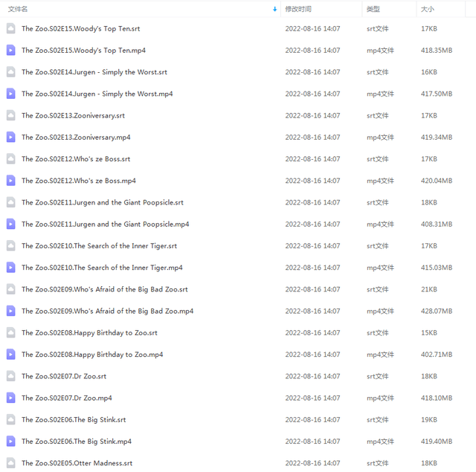Click the 418.10MB size value
Image resolution: width=476 pixels, height=472 pixels.
437,398
